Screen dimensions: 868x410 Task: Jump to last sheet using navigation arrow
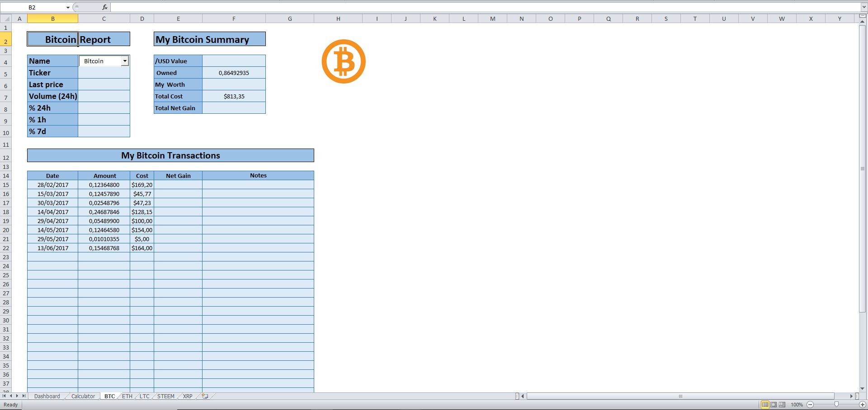pos(24,396)
